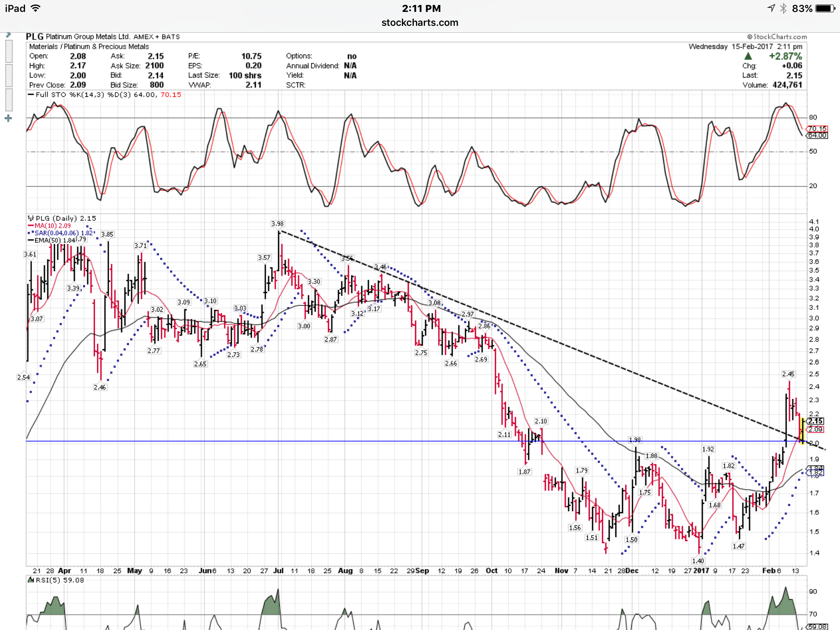Tap the stockcharts.com address bar

[x=420, y=23]
